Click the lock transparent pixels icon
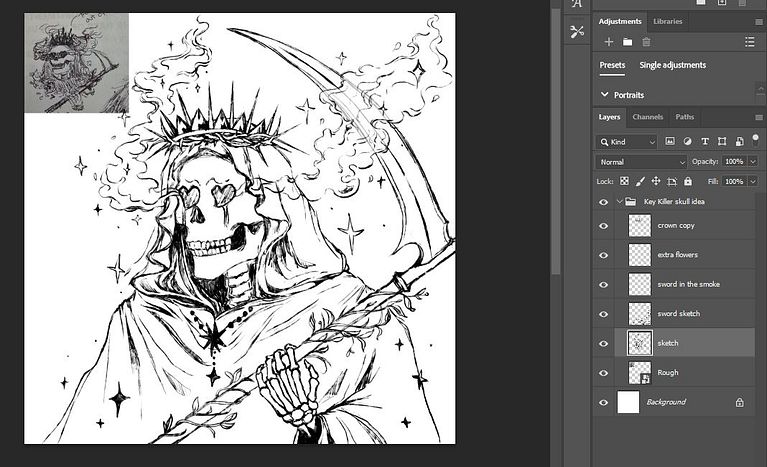The image size is (767, 467). (x=624, y=181)
